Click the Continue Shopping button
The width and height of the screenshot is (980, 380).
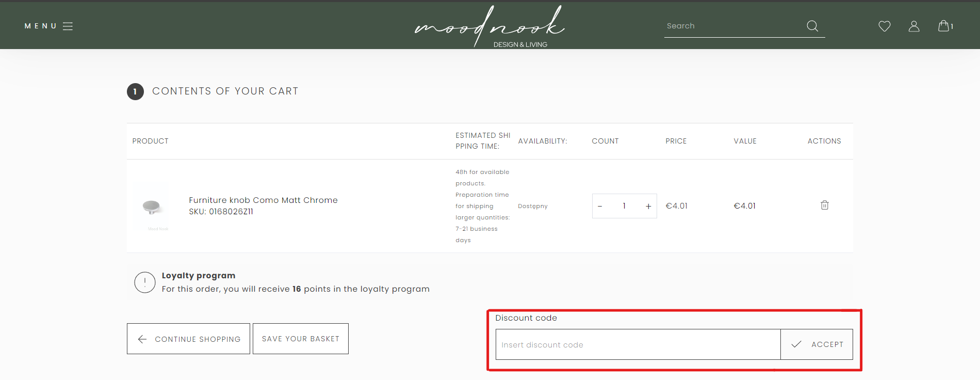(x=188, y=339)
